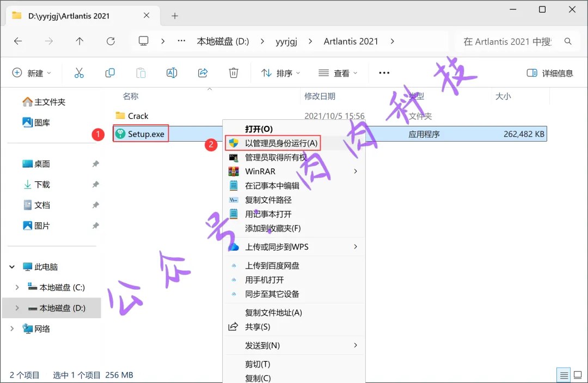Select 管理员取得所有权 menu entry

click(x=294, y=157)
